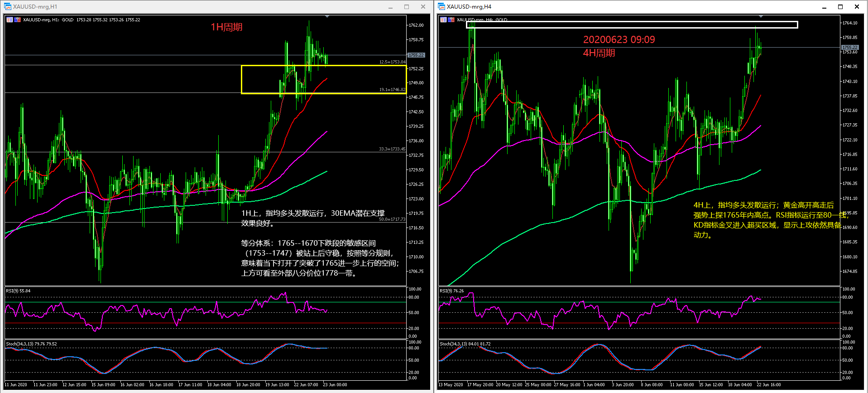868x393 pixels.
Task: Maximize the XAUUSD-mrg,H1 window
Action: pos(407,7)
